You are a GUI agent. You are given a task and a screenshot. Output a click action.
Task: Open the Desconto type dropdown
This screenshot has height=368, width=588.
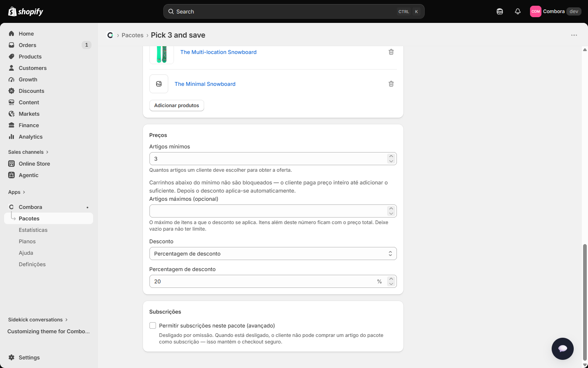[x=273, y=254]
